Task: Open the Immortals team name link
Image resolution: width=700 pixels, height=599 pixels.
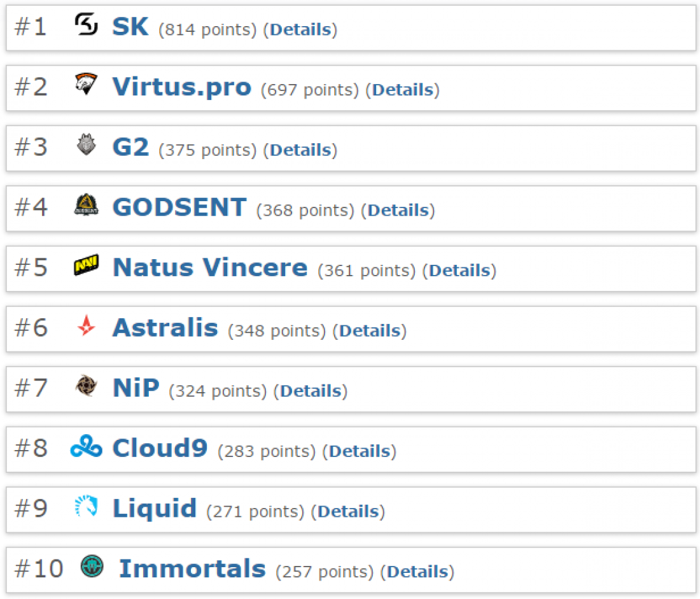Action: click(192, 568)
